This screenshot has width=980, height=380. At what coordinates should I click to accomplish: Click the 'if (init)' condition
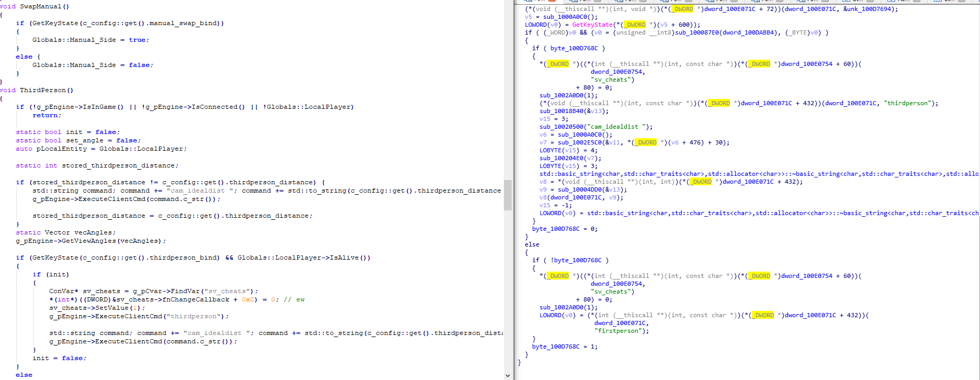[x=51, y=274]
